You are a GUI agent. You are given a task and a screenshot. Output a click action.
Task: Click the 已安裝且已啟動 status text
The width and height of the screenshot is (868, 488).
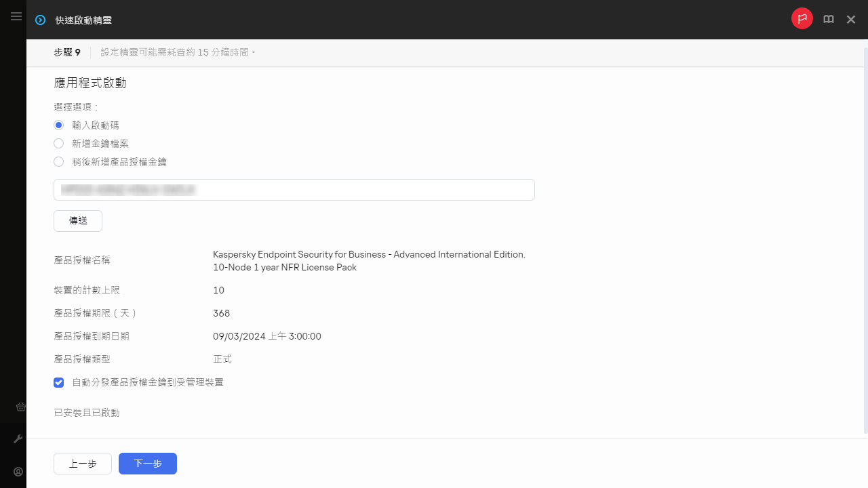coord(87,413)
